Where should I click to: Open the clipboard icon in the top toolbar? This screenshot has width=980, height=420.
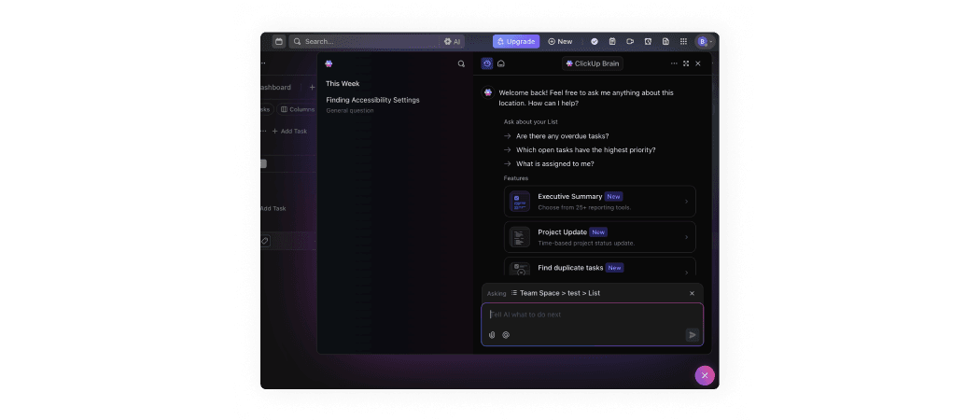612,41
